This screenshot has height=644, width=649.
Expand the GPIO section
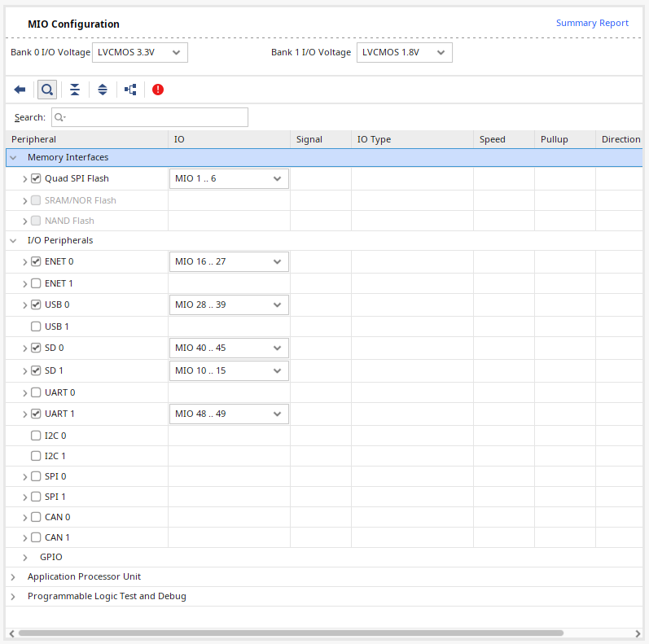tap(24, 558)
